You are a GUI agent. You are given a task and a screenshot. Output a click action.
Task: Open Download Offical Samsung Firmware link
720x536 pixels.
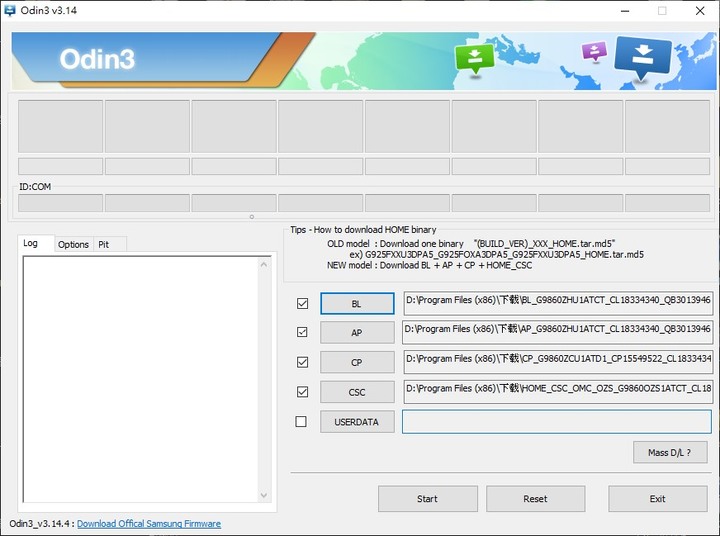pyautogui.click(x=149, y=524)
